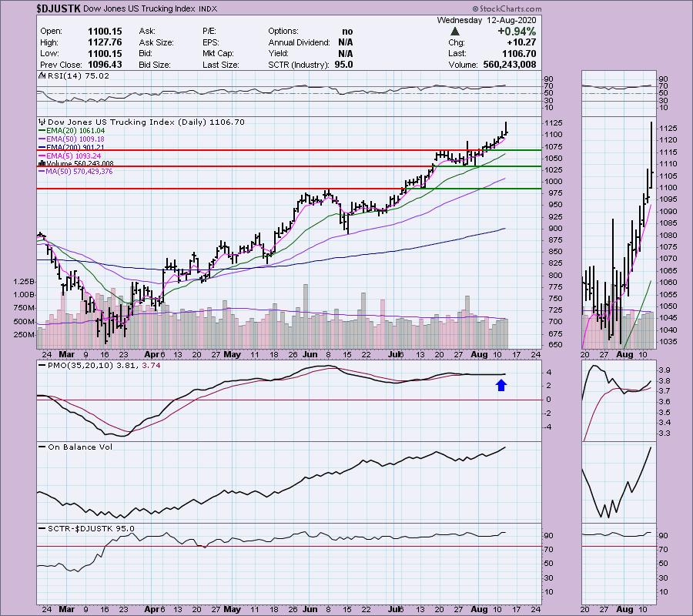Click the EPS: label
This screenshot has height=616, width=693.
pyautogui.click(x=210, y=42)
